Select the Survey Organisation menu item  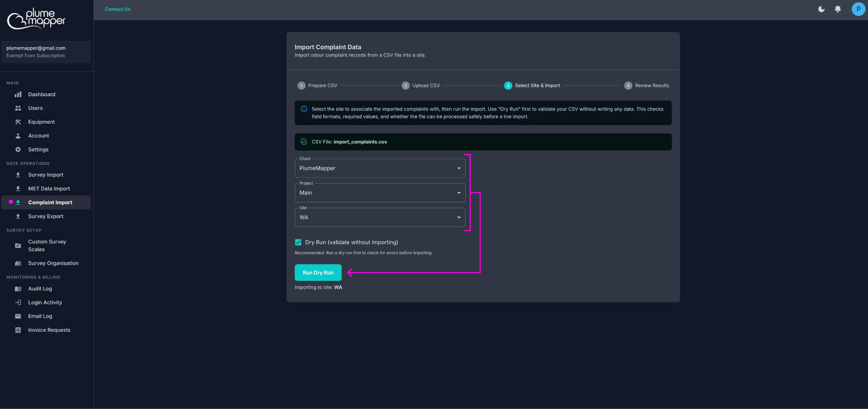tap(46, 263)
